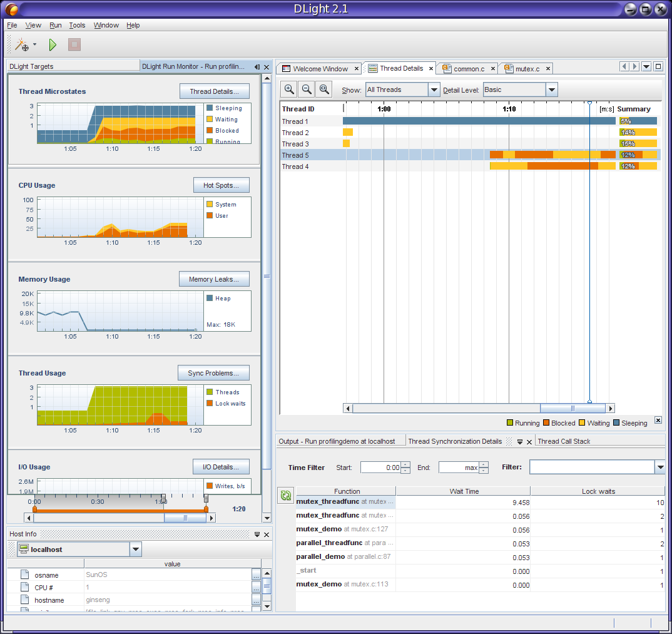Click the Memory Leaks button
Image resolution: width=672 pixels, height=634 pixels.
[x=213, y=279]
